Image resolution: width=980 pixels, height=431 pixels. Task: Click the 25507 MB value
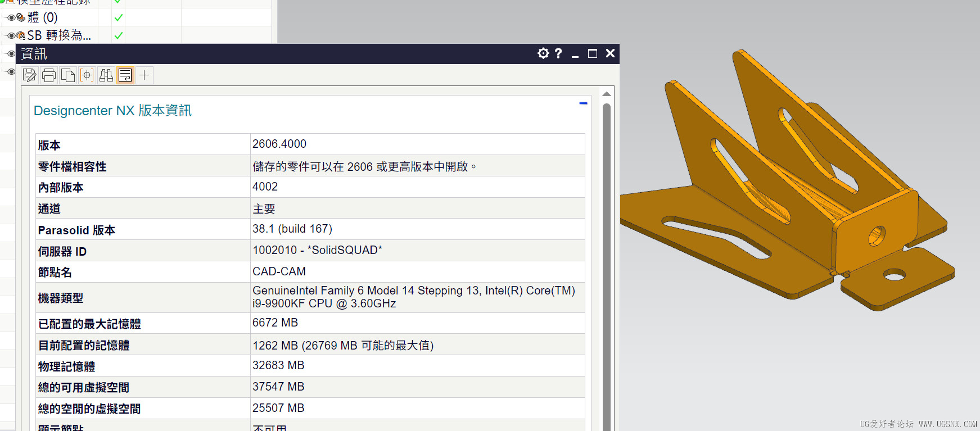coord(278,408)
